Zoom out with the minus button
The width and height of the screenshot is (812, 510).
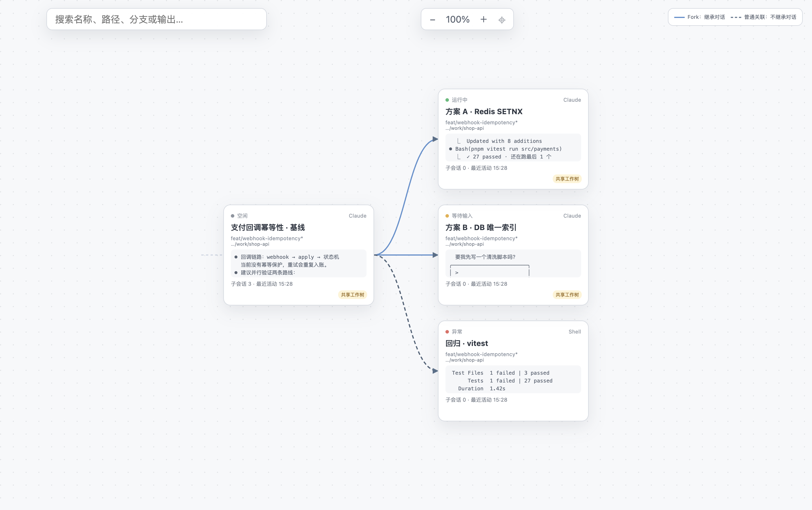tap(432, 19)
